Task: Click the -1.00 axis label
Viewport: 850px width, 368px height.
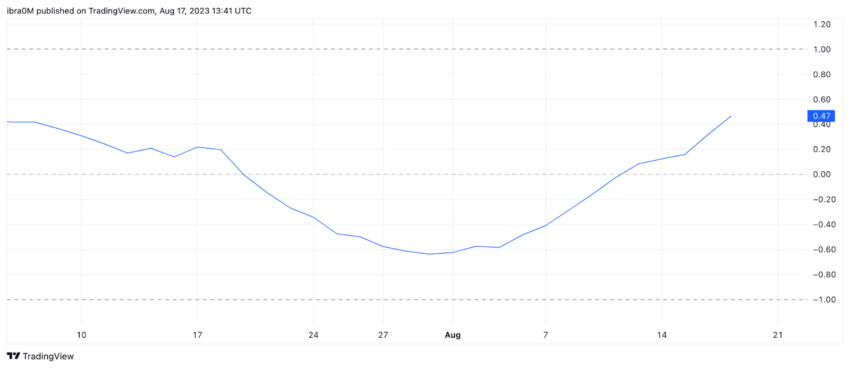Action: click(820, 300)
